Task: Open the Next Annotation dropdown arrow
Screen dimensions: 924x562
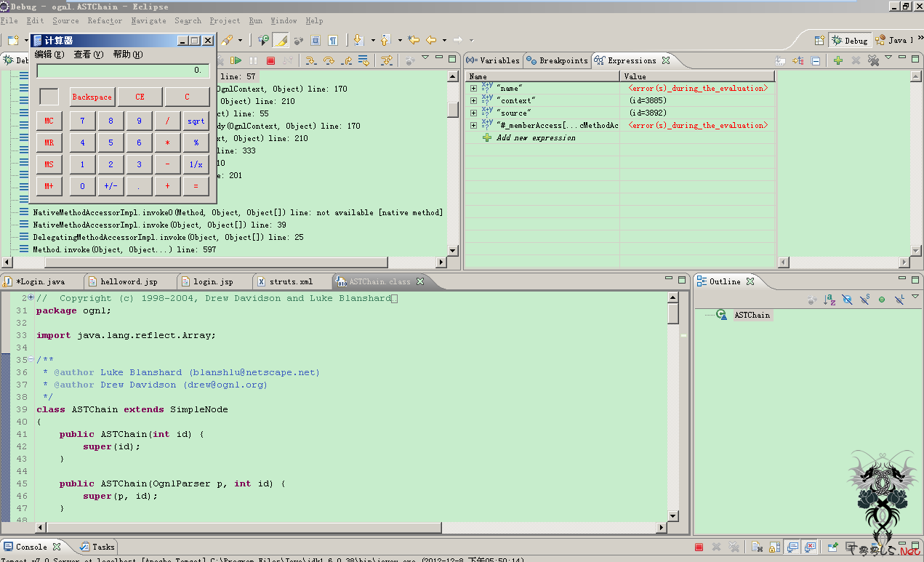Action: pyautogui.click(x=373, y=41)
